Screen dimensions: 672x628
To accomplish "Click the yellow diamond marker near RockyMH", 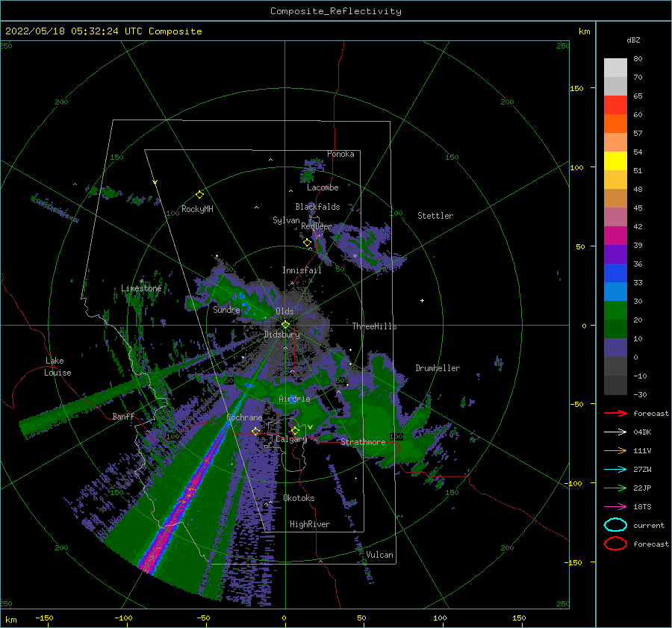I will click(199, 195).
